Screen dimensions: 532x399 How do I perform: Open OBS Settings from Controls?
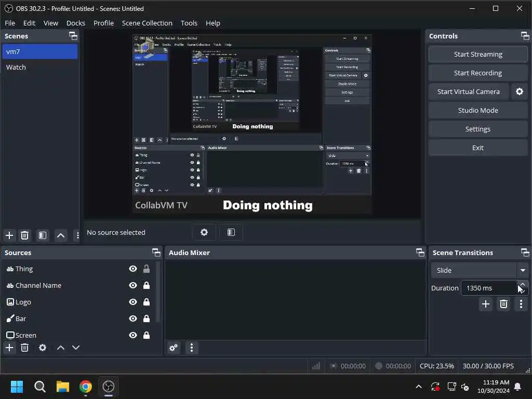[x=478, y=129]
